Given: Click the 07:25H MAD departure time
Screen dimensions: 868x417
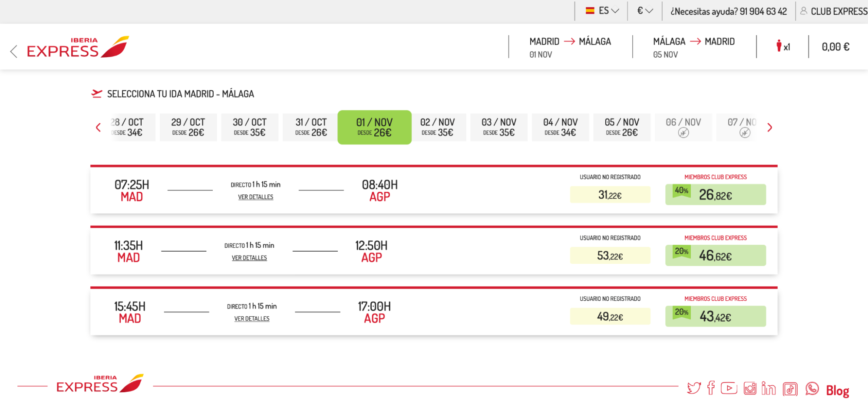Looking at the screenshot, I should click(x=132, y=190).
